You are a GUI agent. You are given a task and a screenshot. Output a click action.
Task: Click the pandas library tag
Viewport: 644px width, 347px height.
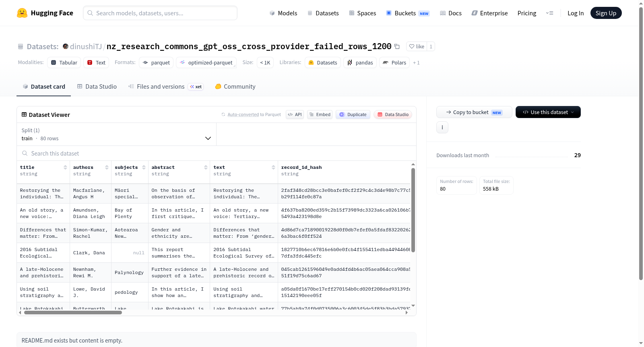pyautogui.click(x=360, y=62)
